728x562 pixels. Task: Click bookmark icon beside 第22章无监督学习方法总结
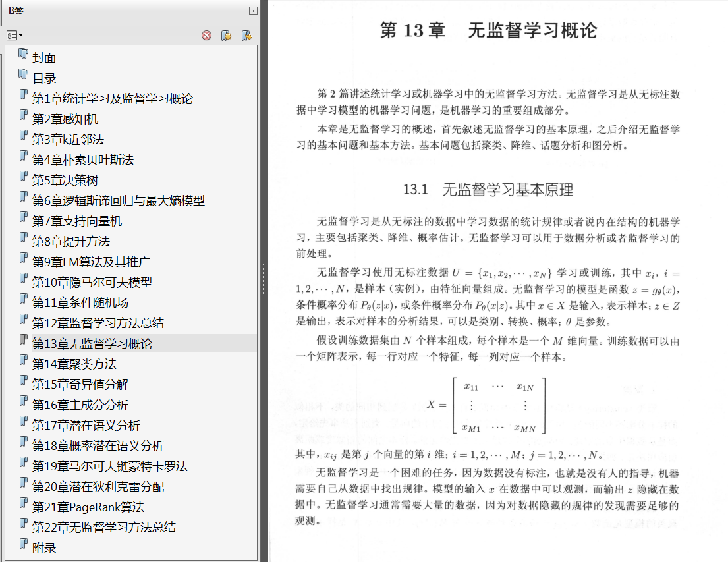pyautogui.click(x=23, y=523)
